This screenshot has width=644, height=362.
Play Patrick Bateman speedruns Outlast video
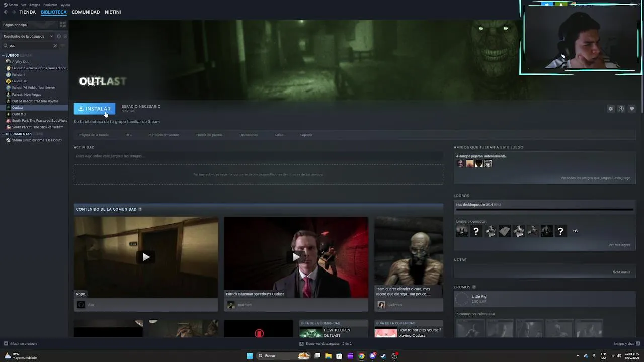tap(296, 257)
